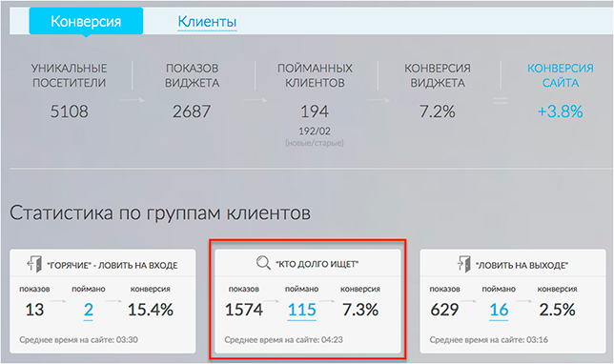Open the Конверсия tab
The image size is (614, 364).
86,21
